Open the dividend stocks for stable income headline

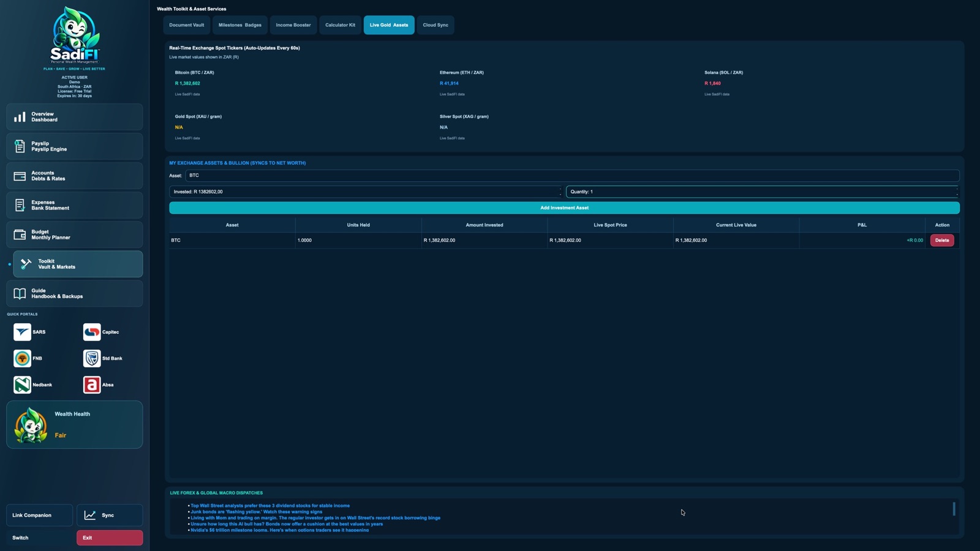[270, 506]
